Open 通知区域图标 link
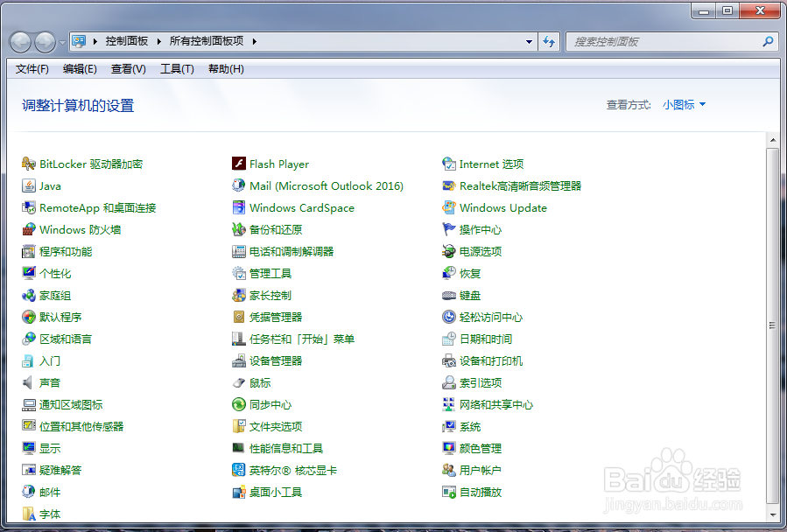787x532 pixels. (x=71, y=404)
